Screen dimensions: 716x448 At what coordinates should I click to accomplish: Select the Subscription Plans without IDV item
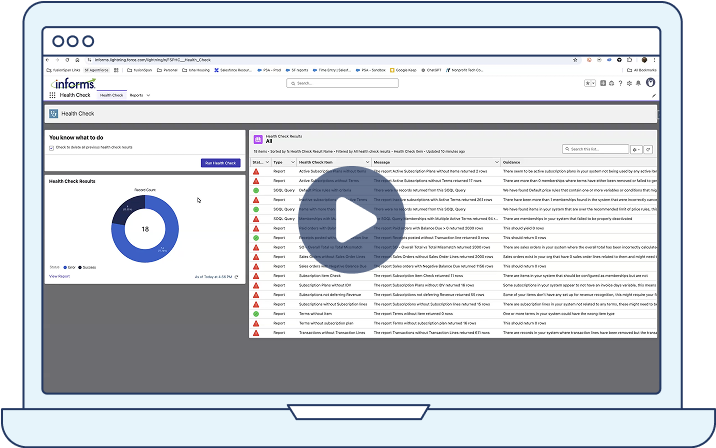coord(325,285)
